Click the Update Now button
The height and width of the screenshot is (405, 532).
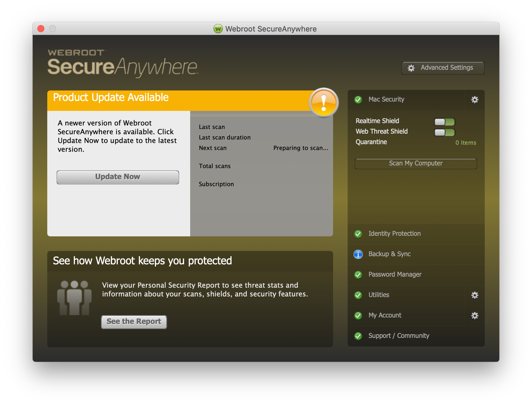118,177
